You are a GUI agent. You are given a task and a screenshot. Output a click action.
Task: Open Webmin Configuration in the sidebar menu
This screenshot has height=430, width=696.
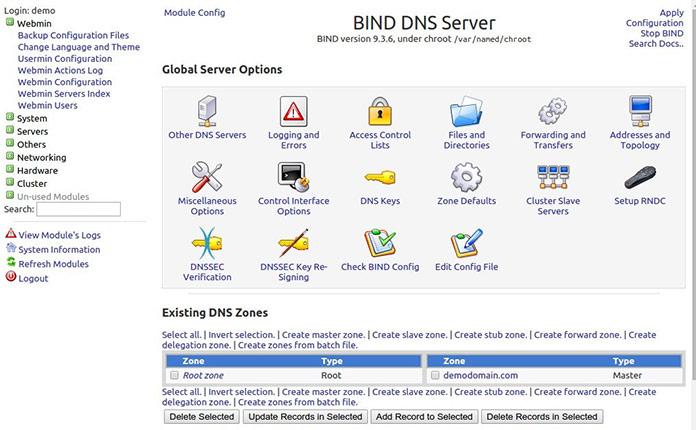coord(65,82)
